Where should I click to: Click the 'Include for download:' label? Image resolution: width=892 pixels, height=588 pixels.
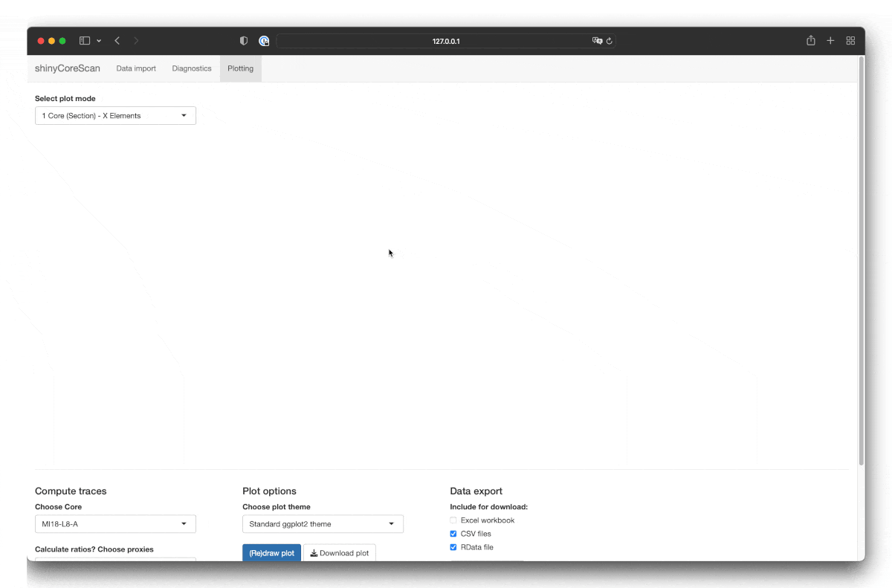(x=489, y=507)
